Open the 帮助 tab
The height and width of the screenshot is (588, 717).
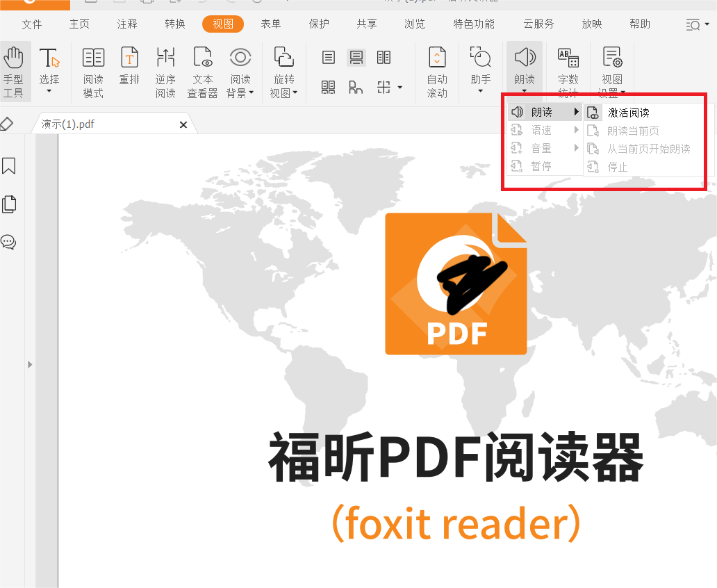[640, 24]
